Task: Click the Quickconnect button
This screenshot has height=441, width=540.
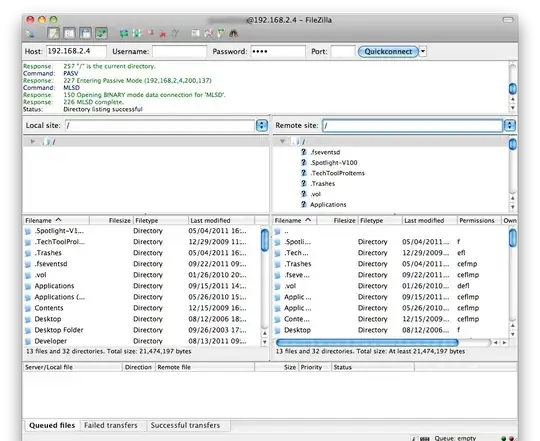Action: click(x=388, y=52)
